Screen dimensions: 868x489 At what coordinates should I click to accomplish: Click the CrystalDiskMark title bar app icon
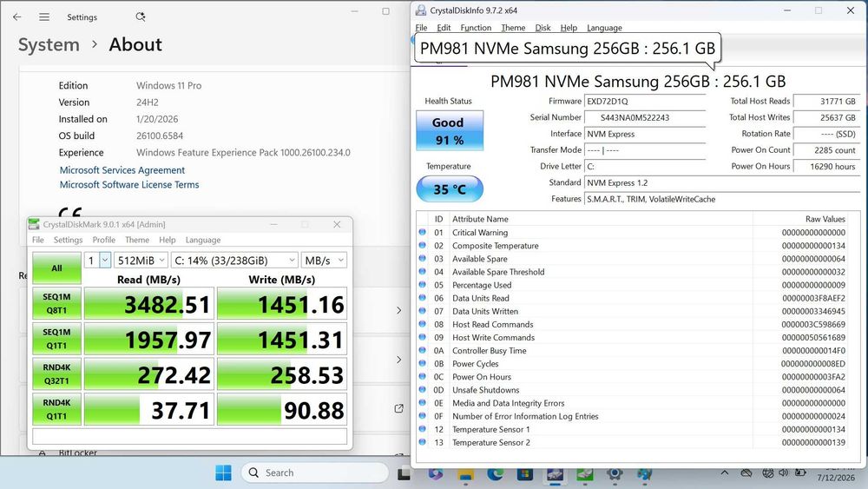(x=35, y=224)
